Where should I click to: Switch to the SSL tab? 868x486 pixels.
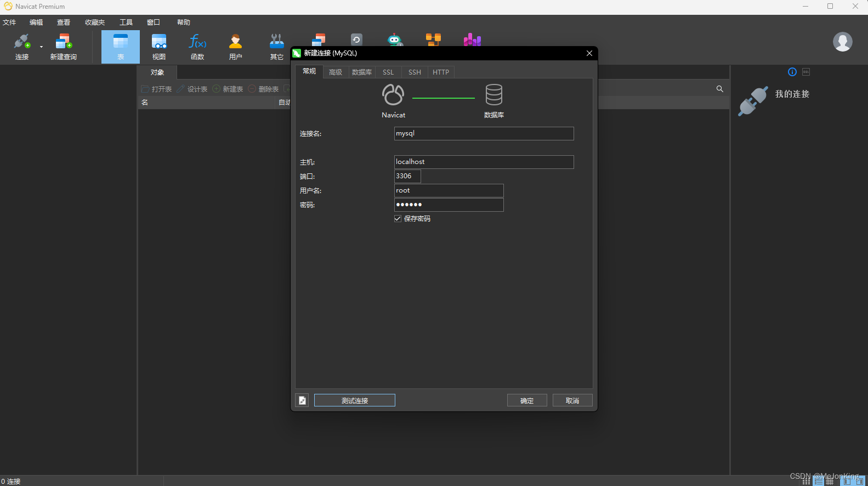(x=388, y=72)
